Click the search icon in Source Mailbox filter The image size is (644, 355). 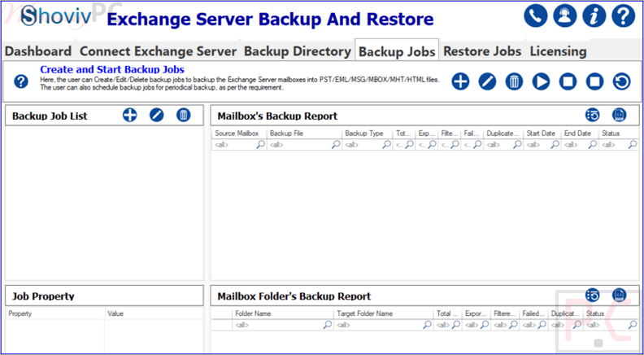coord(261,144)
